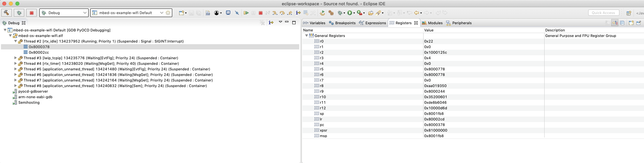Viewport: 644px width, 163px height.
Task: Stop launch with red square button
Action: point(31,13)
